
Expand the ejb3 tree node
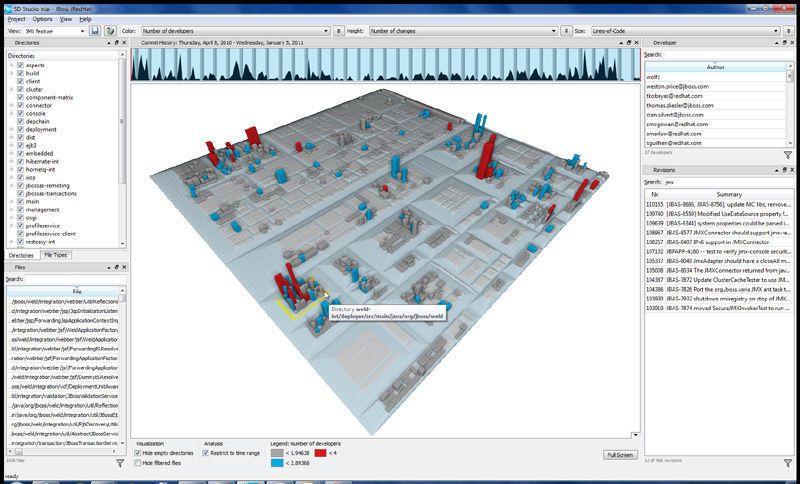coord(12,145)
